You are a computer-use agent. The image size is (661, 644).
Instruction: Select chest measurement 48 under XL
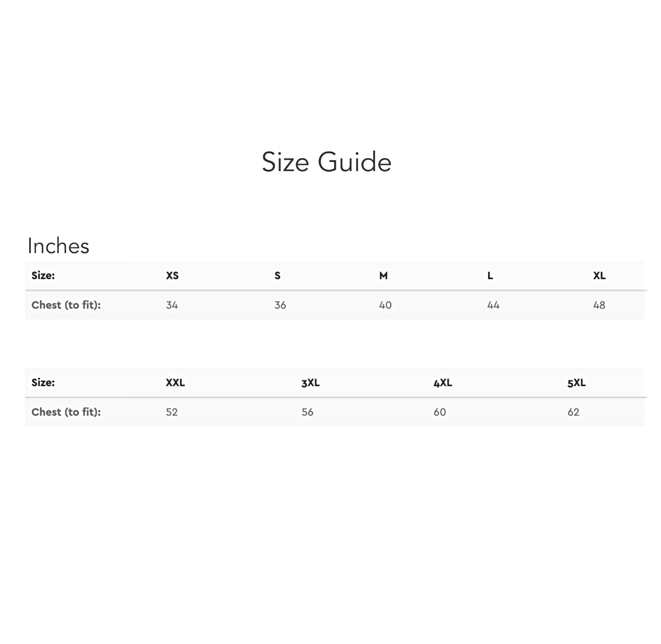click(x=599, y=305)
